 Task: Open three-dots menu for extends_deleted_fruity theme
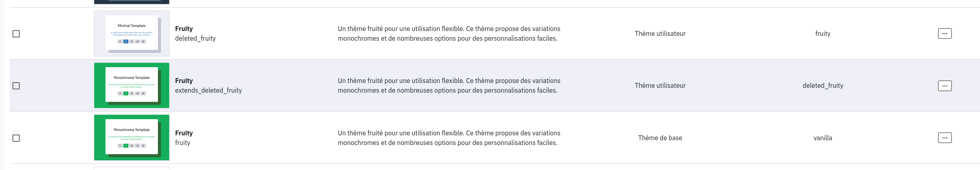coord(945,86)
